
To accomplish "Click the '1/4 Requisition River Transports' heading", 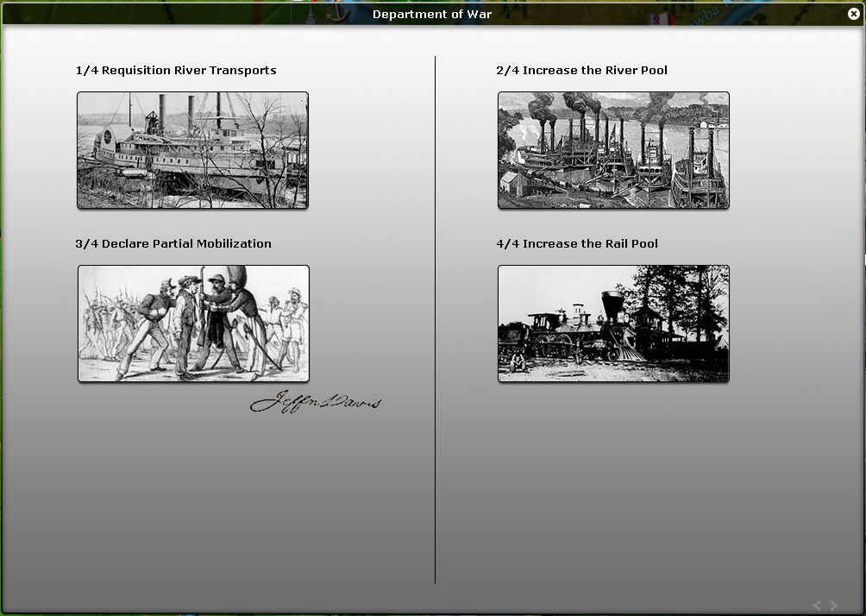I will click(176, 71).
